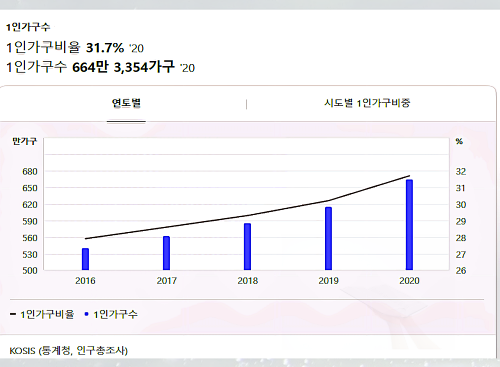The image size is (500, 367).
Task: Click the 30 right axis value
Action: [x=461, y=205]
